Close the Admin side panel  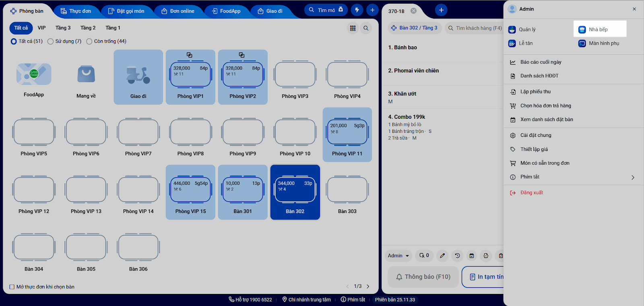(634, 9)
